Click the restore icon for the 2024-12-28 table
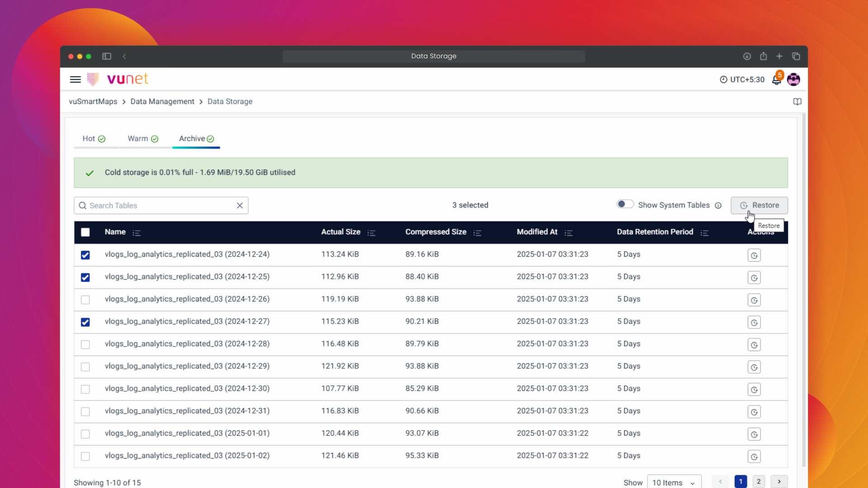The image size is (868, 488). point(754,344)
